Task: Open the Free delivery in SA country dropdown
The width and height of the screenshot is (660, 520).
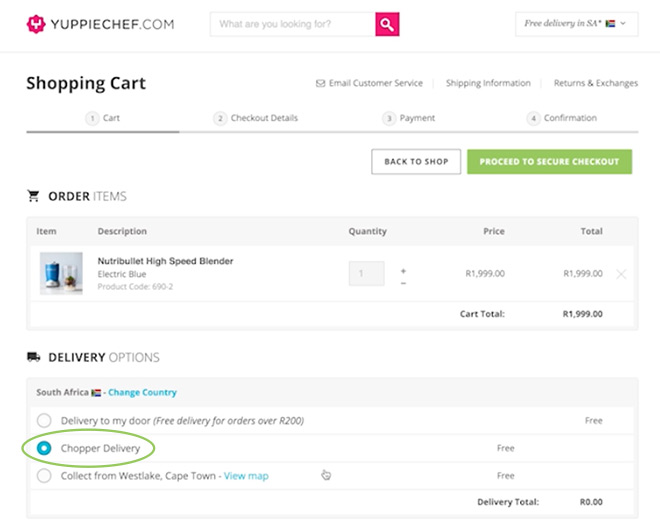Action: tap(576, 24)
